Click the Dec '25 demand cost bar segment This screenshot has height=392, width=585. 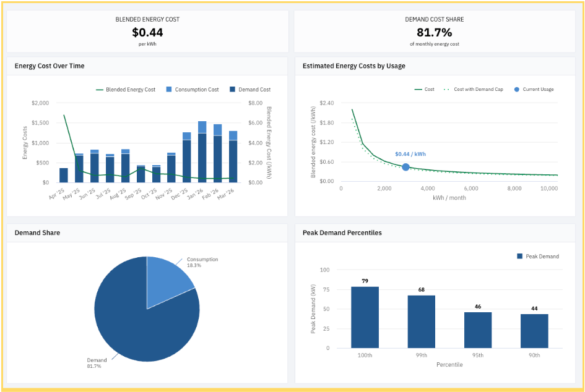pos(187,161)
